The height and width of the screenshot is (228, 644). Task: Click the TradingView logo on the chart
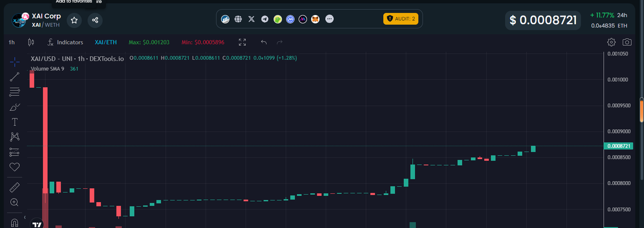[37, 225]
